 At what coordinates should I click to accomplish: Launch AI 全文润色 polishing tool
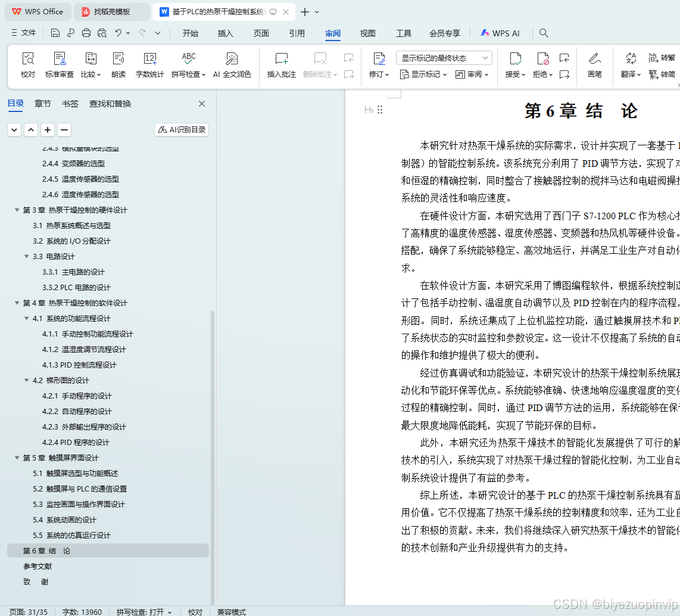pyautogui.click(x=232, y=64)
